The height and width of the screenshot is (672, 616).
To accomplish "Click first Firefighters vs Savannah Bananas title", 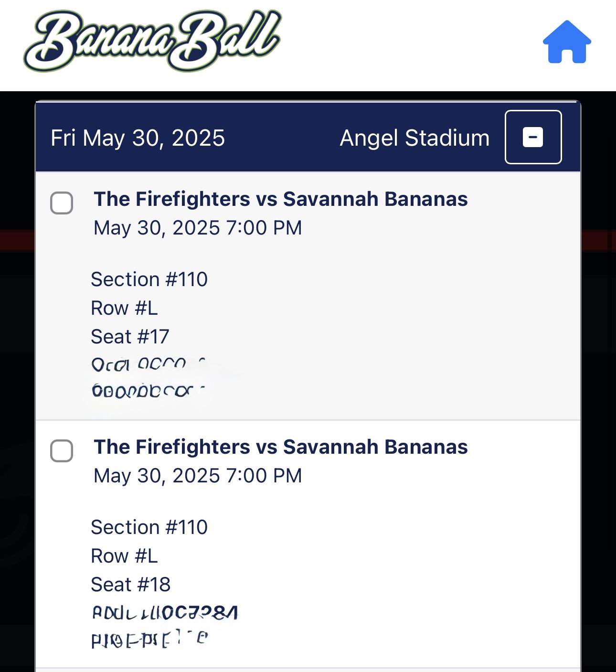I will click(280, 199).
